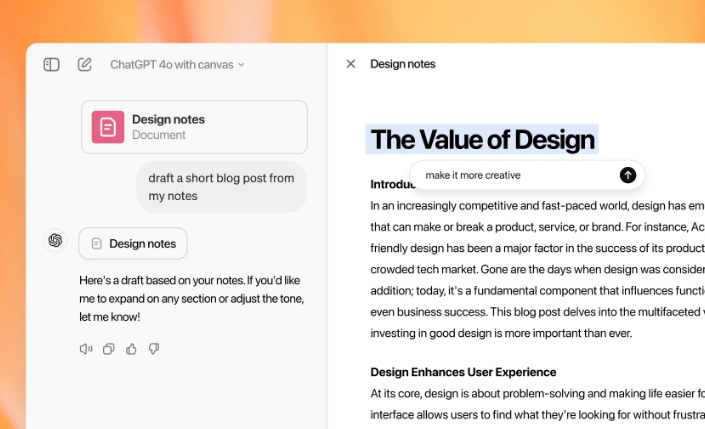Click the small document icon in the chip
This screenshot has width=705, height=429.
point(96,243)
